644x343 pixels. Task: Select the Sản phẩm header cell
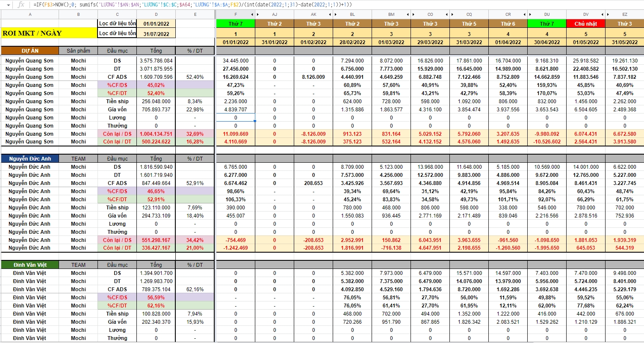(x=78, y=51)
